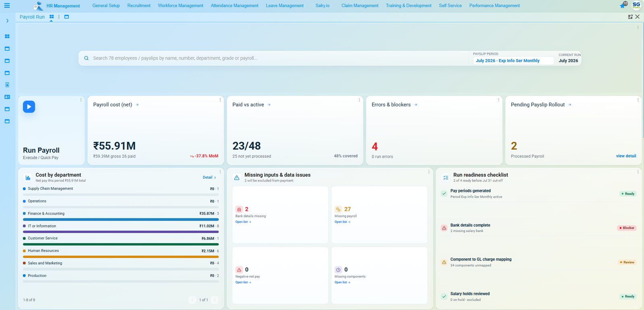
Task: Open the Attendance Management menu
Action: (x=235, y=6)
